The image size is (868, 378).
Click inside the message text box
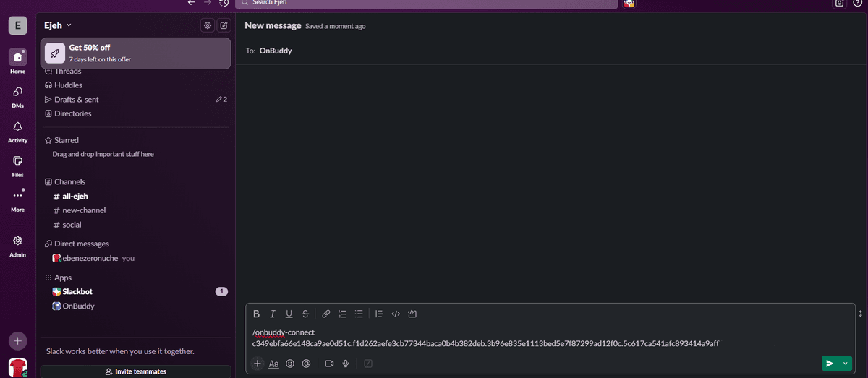[x=550, y=338]
